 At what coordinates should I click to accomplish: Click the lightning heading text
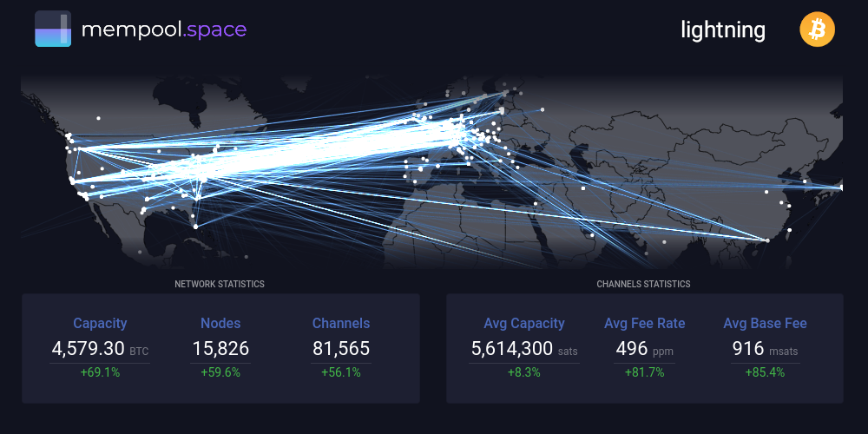coord(723,30)
